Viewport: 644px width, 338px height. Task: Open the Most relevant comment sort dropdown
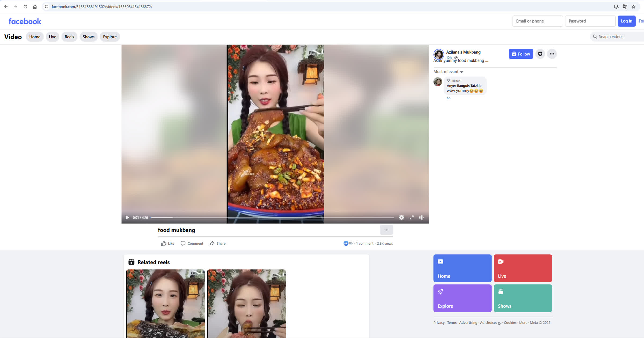coord(448,72)
